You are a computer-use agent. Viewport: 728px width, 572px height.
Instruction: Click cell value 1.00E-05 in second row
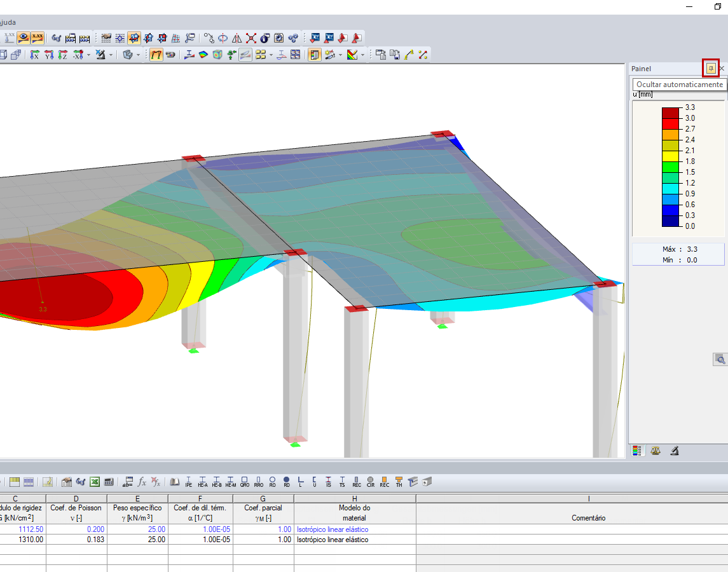200,540
